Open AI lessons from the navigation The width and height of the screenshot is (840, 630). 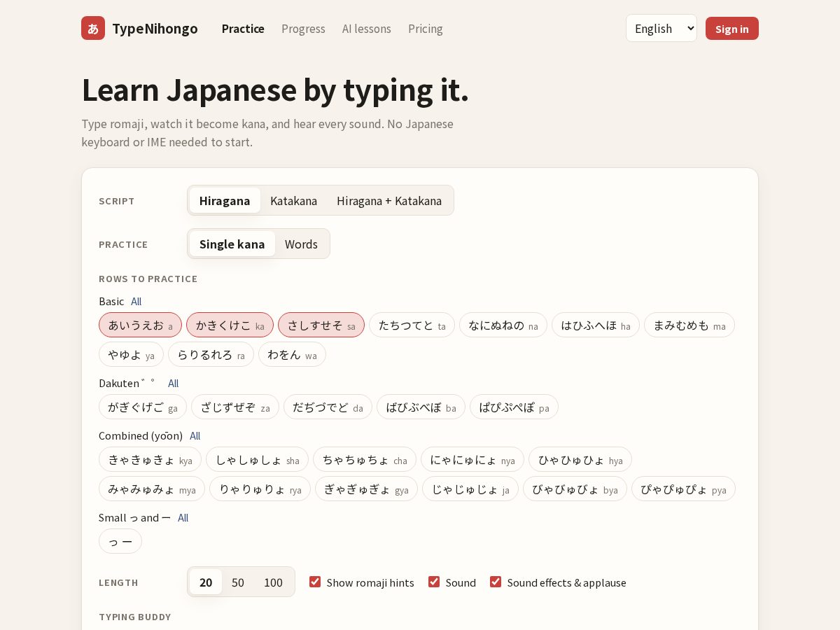[x=367, y=29]
